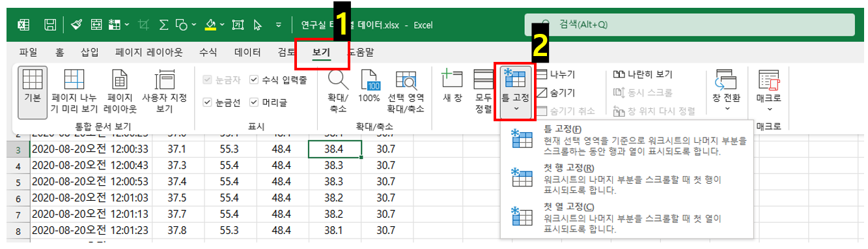Screen dimensions: 868x249
Task: Click cell with value 37.1
Action: point(178,149)
